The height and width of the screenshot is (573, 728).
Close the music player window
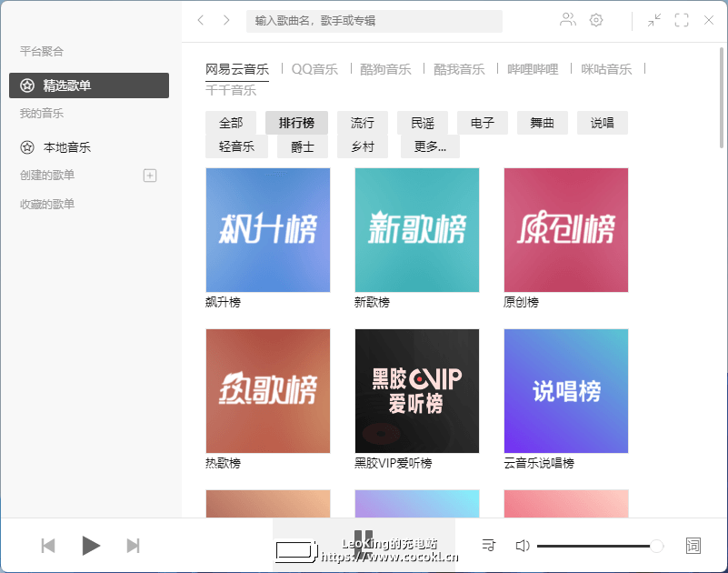point(709,20)
